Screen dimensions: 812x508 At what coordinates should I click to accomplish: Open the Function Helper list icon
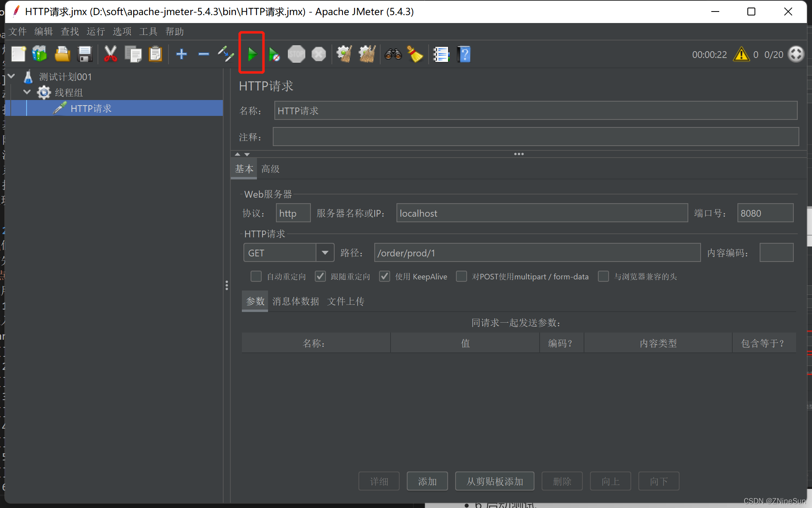[x=441, y=54]
